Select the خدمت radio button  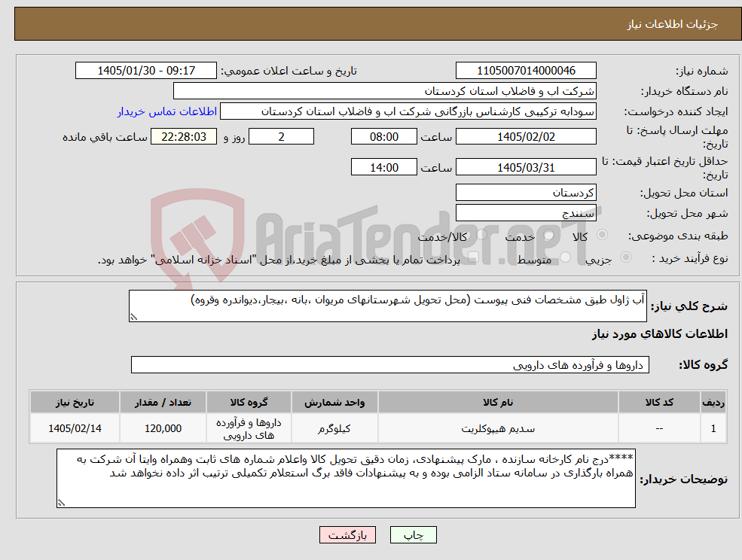[x=549, y=235]
